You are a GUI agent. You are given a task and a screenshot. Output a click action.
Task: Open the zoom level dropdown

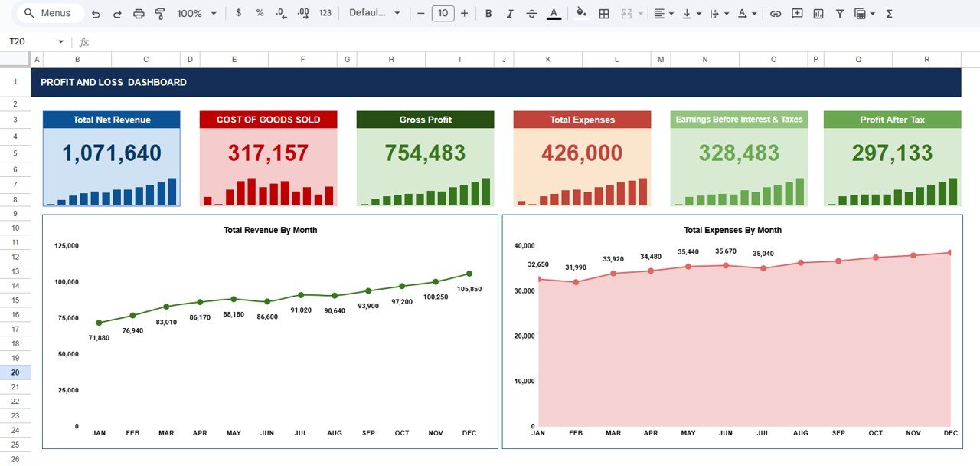(194, 13)
